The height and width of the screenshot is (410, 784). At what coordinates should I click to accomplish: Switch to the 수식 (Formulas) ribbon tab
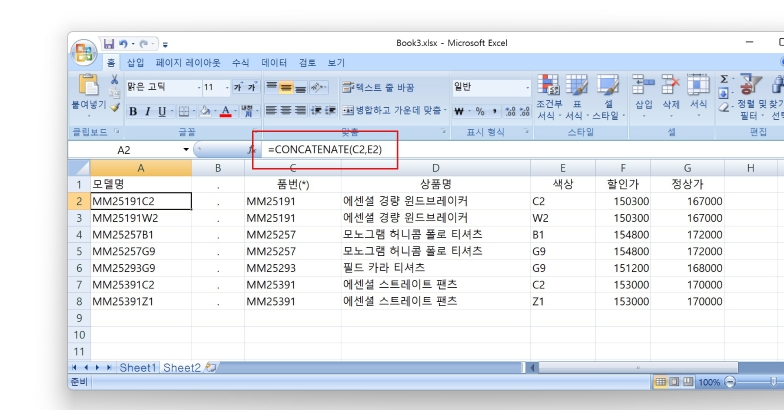240,62
